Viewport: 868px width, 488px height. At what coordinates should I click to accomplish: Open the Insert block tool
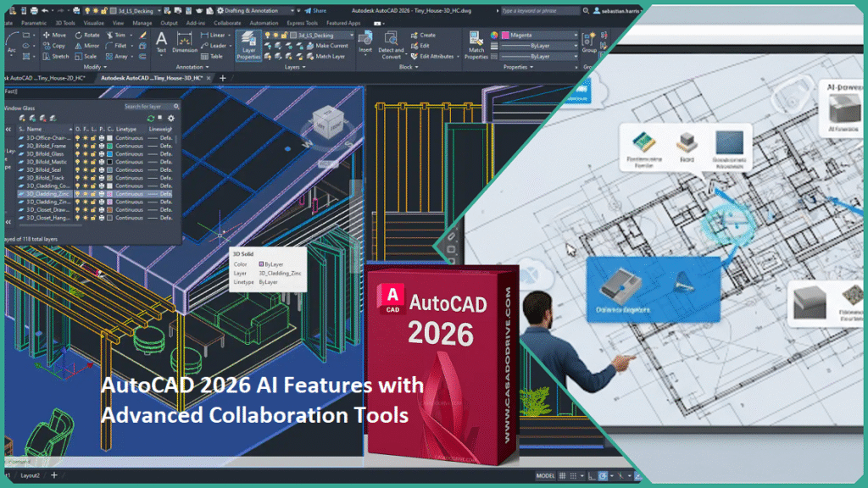[365, 42]
